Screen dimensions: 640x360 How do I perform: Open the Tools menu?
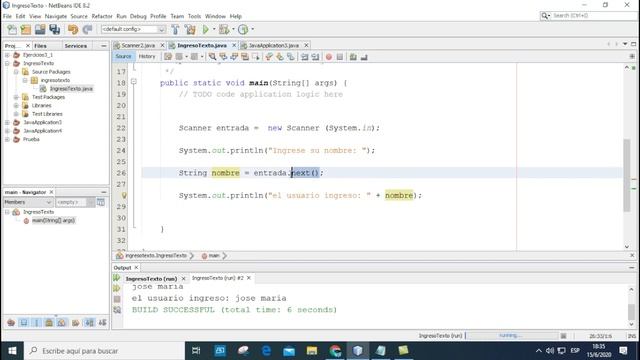point(194,16)
